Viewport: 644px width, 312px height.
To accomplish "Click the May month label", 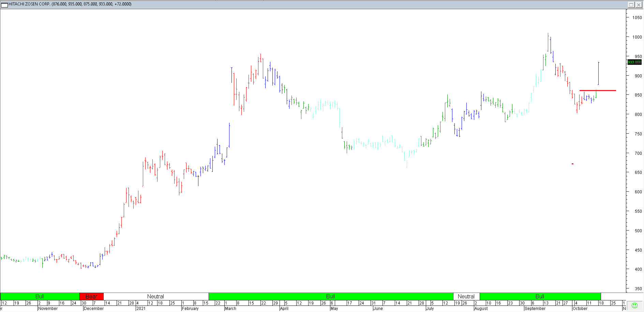I will 334,309.
